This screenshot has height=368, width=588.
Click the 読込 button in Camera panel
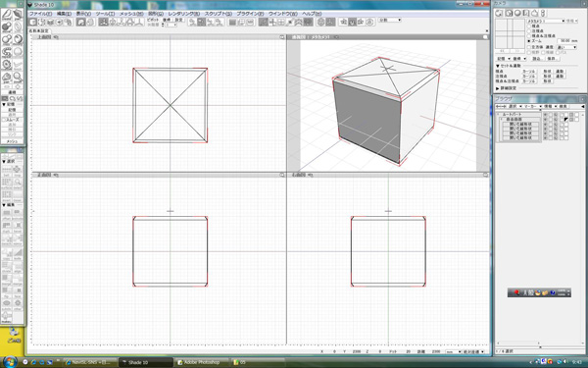tap(537, 59)
